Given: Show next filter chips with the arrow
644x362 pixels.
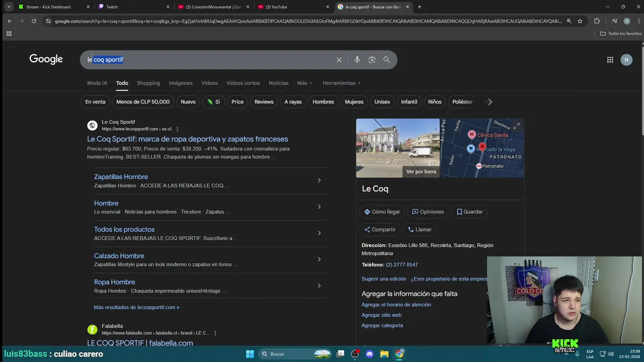Looking at the screenshot, I should (x=490, y=102).
